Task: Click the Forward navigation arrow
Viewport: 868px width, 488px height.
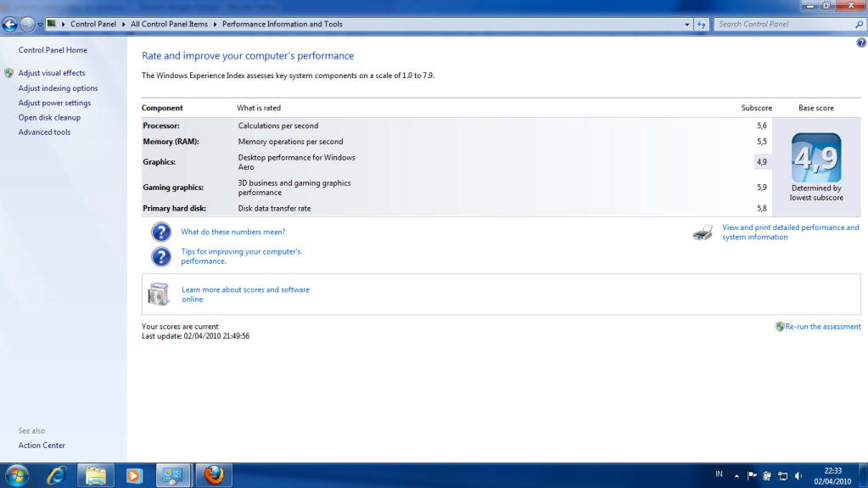Action: [x=26, y=24]
